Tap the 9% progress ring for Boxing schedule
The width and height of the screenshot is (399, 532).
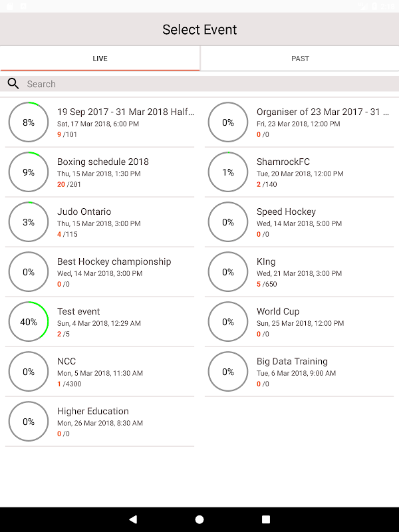click(x=29, y=172)
